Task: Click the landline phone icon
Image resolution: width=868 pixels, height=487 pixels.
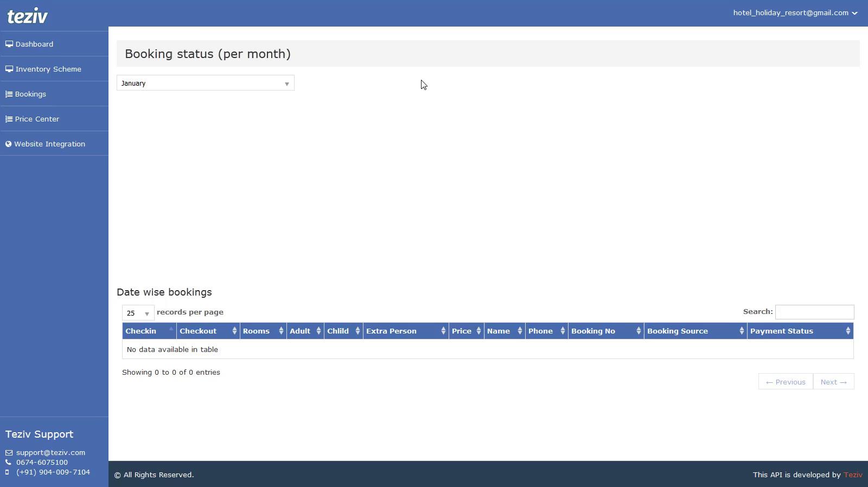Action: click(8, 463)
